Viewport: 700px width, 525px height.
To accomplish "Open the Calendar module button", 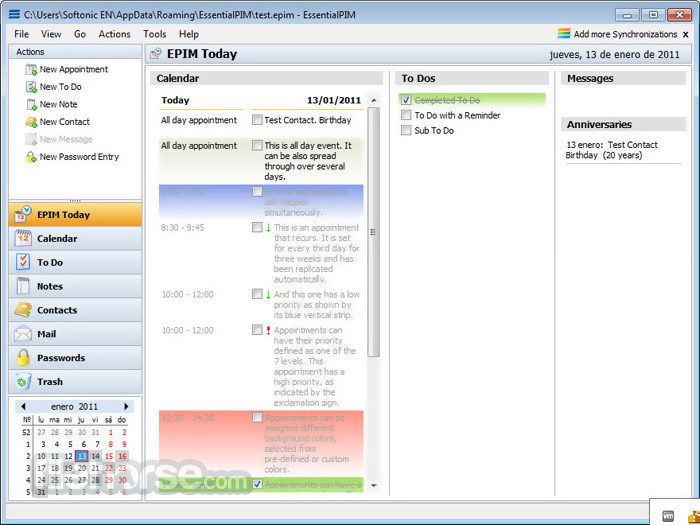I will [x=75, y=238].
